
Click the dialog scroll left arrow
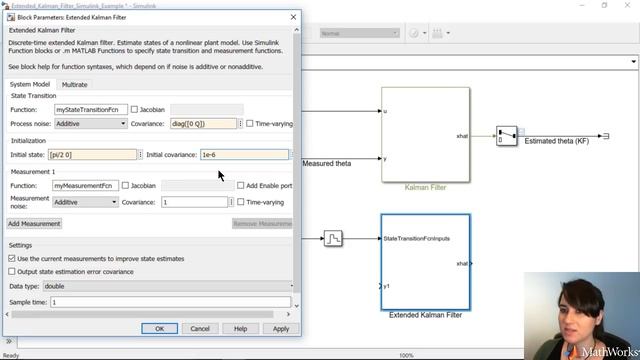(7, 314)
